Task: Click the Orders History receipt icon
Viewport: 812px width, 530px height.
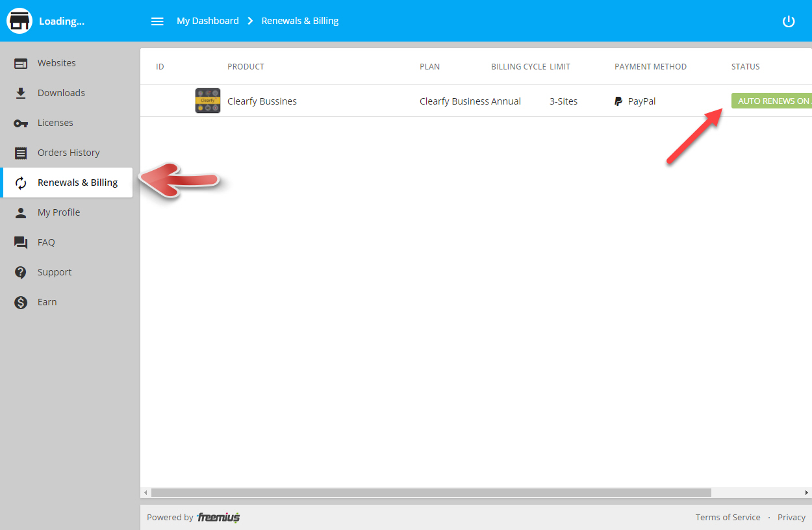Action: 21,153
